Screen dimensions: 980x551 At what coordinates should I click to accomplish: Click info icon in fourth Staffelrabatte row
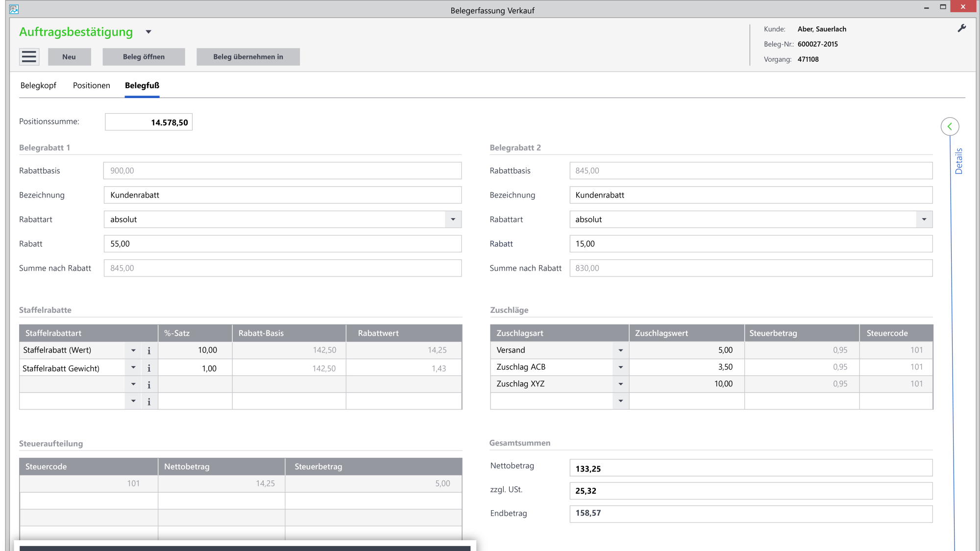pos(149,401)
